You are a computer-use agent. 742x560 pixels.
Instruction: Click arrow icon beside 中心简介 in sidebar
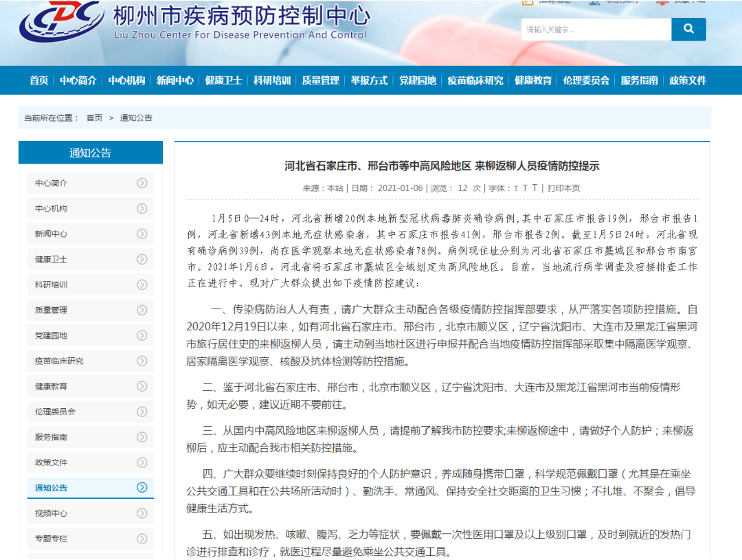[x=142, y=183]
